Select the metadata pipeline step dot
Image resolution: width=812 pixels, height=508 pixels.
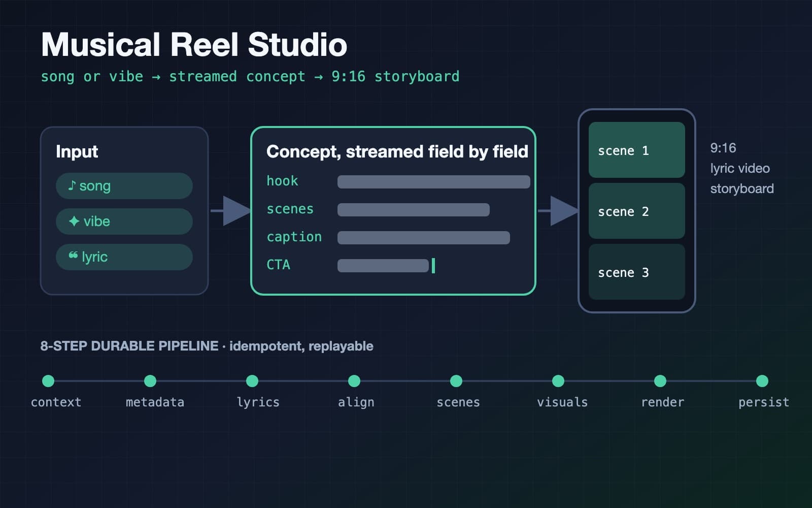pos(150,381)
